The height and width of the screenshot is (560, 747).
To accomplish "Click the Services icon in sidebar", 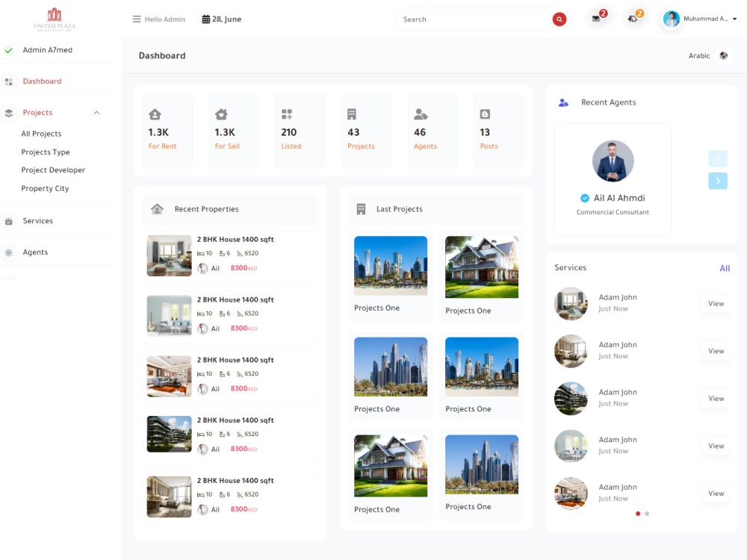I will click(x=8, y=221).
